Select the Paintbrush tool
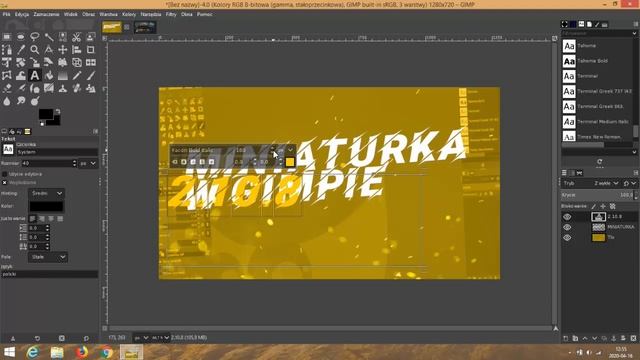 pyautogui.click(x=90, y=75)
